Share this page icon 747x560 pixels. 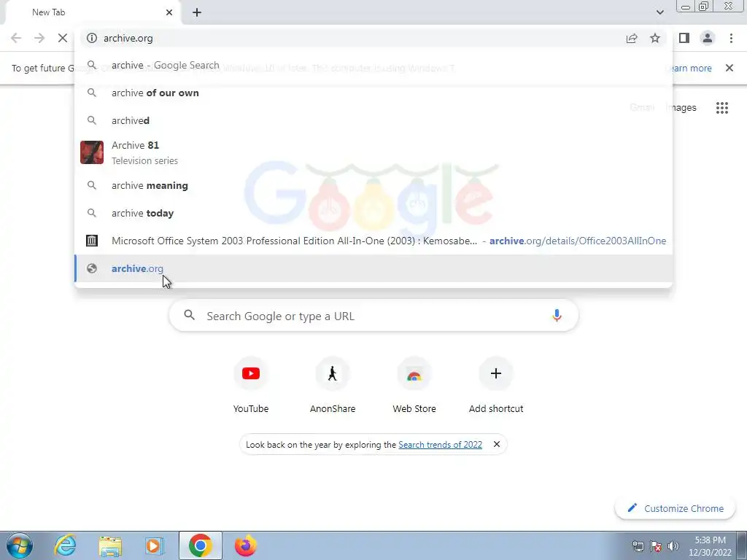tap(632, 38)
